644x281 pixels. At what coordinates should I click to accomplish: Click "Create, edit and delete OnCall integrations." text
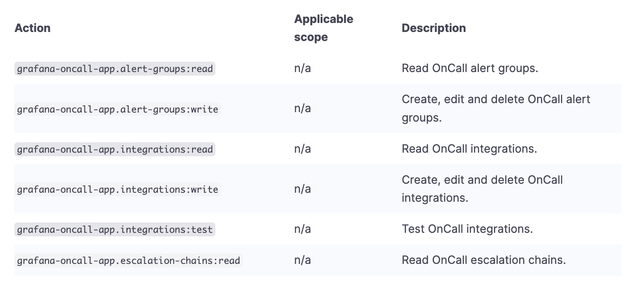click(482, 189)
